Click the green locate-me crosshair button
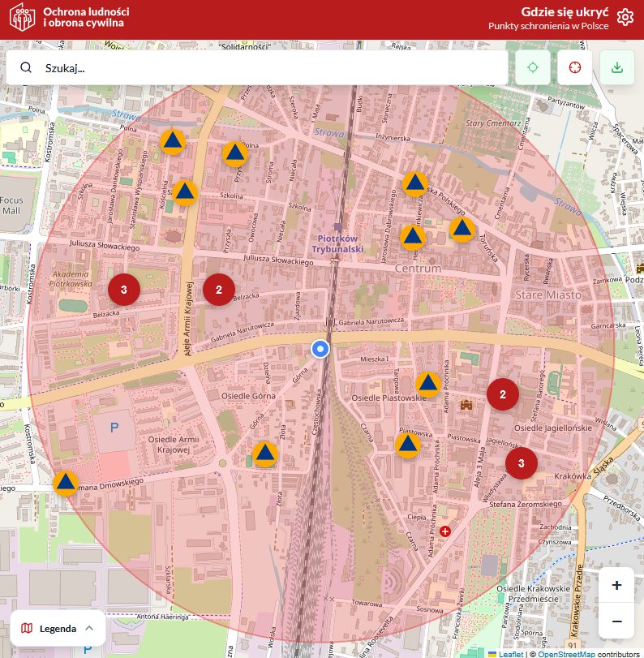 point(532,67)
